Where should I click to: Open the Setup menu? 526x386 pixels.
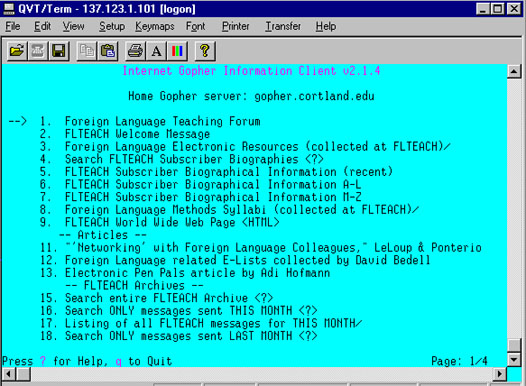tap(112, 26)
